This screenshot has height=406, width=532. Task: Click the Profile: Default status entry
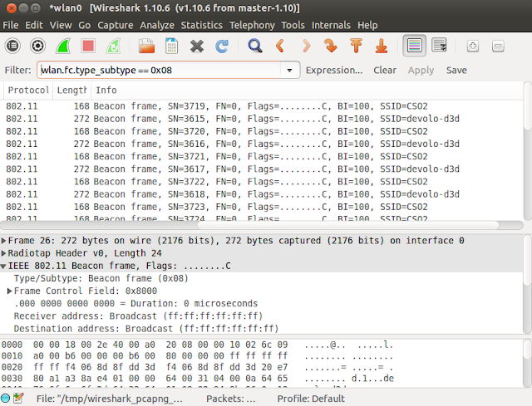[311, 399]
